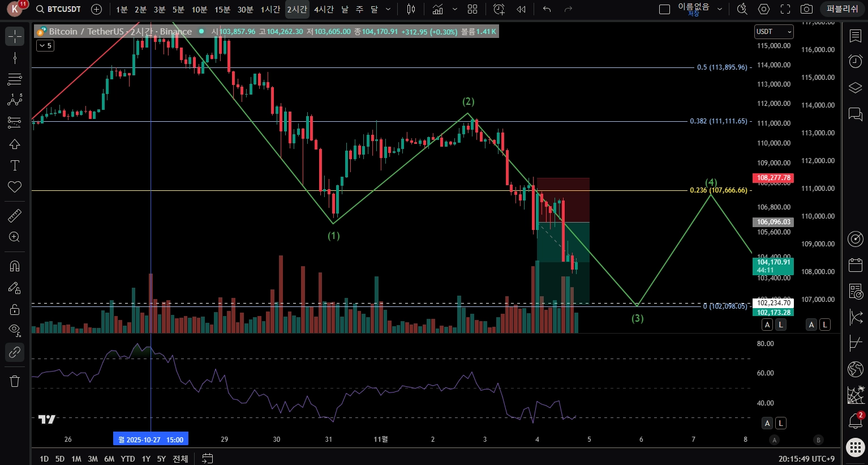Change the candlestick chart type
This screenshot has height=465, width=868.
click(x=411, y=9)
